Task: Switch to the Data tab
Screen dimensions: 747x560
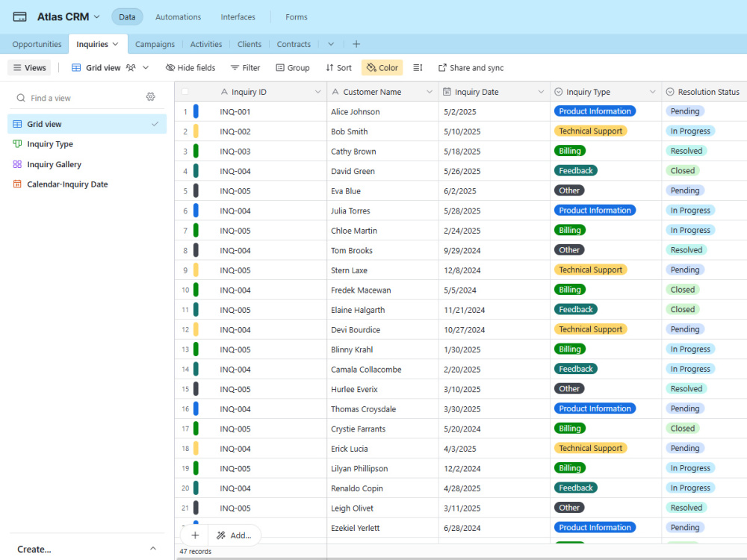Action: 127,16
